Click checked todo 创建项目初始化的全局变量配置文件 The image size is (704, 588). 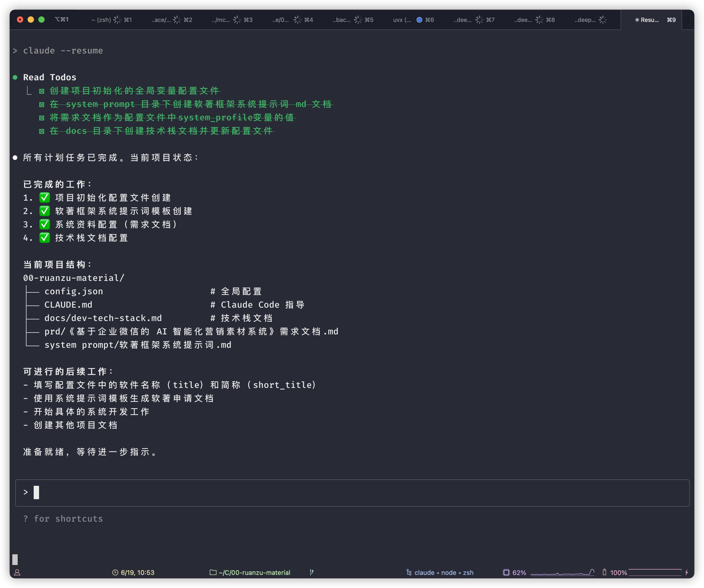[x=134, y=91]
